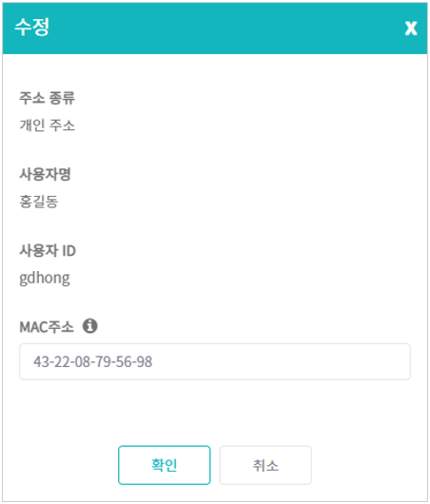Viewport: 430px width, 504px height.
Task: Click the 주소 종류 label
Action: pos(47,98)
